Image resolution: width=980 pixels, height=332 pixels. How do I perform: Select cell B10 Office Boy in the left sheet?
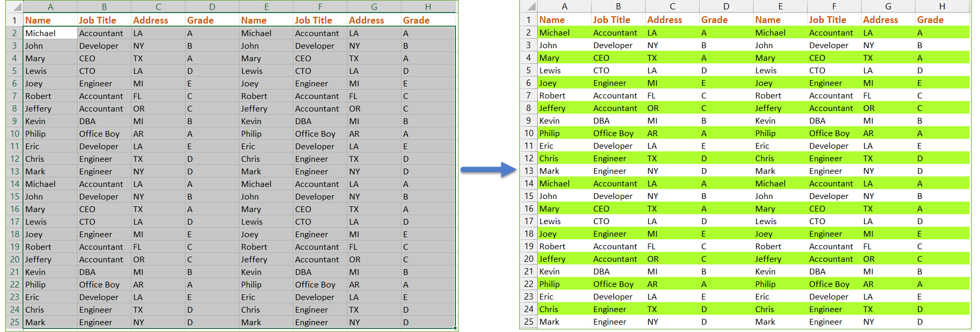[x=104, y=134]
